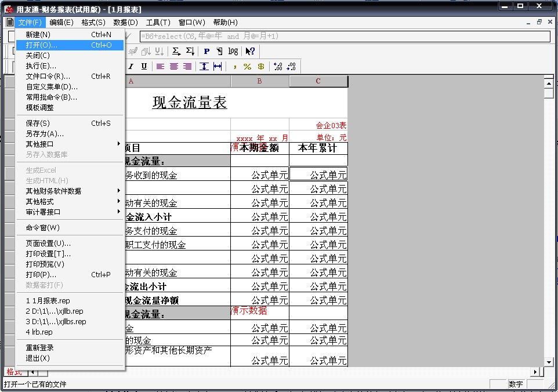Viewport: 558px width, 392px height.
Task: Open the 窗口(W) menu
Action: tap(191, 23)
